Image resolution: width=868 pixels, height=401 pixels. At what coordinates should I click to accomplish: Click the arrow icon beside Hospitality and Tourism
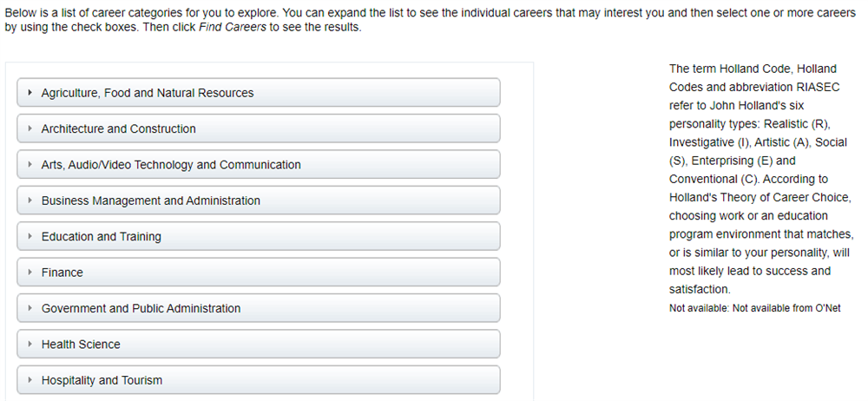[30, 380]
